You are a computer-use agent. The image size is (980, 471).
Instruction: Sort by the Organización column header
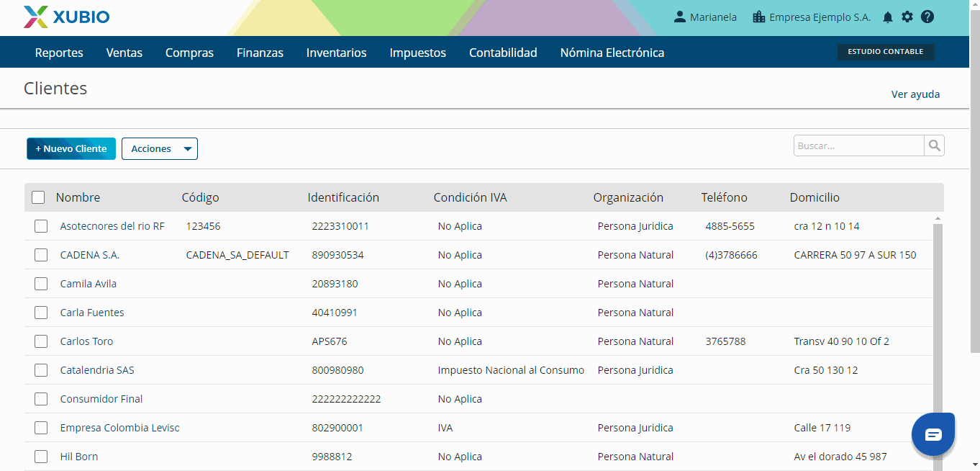[628, 197]
